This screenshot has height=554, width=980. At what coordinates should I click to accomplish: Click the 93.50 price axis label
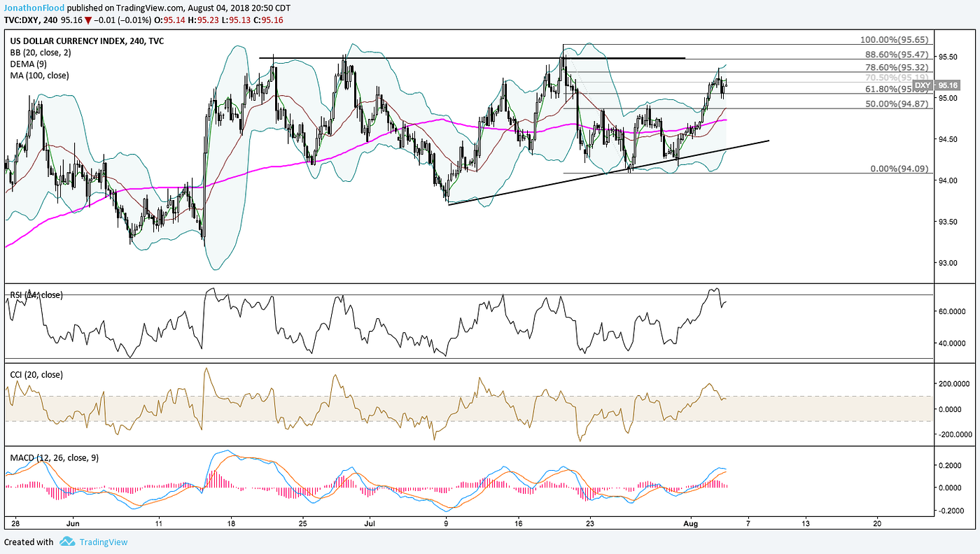pyautogui.click(x=948, y=222)
